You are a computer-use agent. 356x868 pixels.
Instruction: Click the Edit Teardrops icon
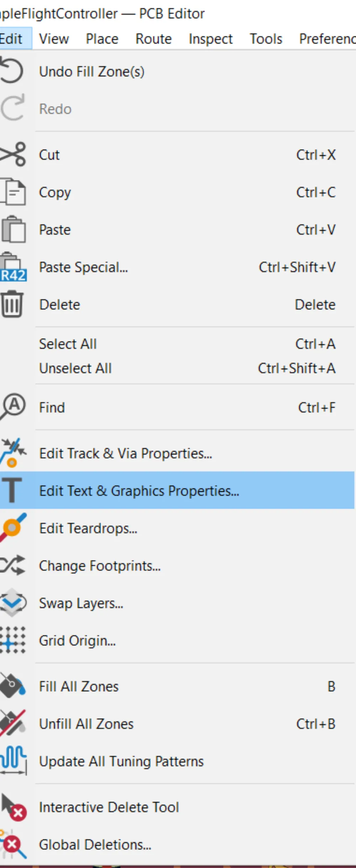tap(14, 528)
